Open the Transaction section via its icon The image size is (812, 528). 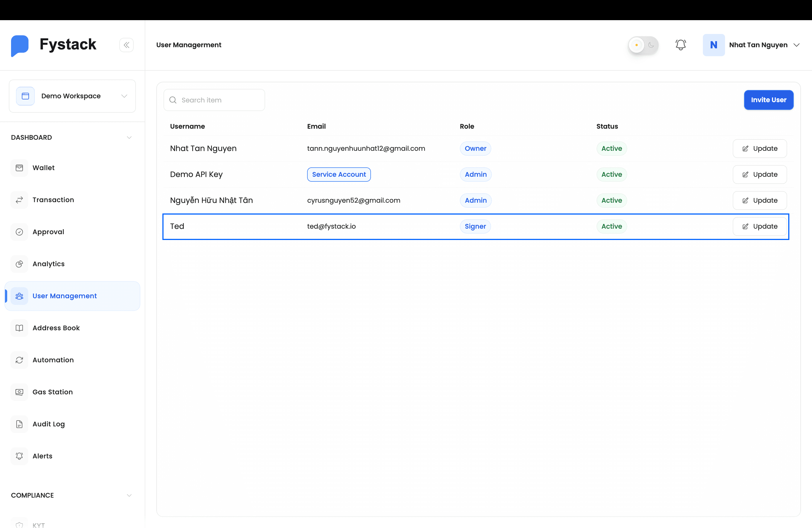pyautogui.click(x=19, y=200)
